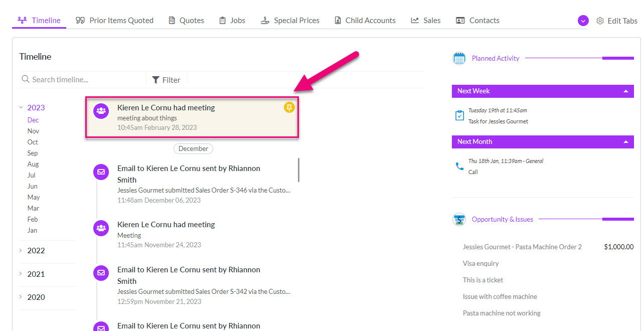The height and width of the screenshot is (331, 644).
Task: Collapse the 2023 timeline year
Action: pos(20,107)
